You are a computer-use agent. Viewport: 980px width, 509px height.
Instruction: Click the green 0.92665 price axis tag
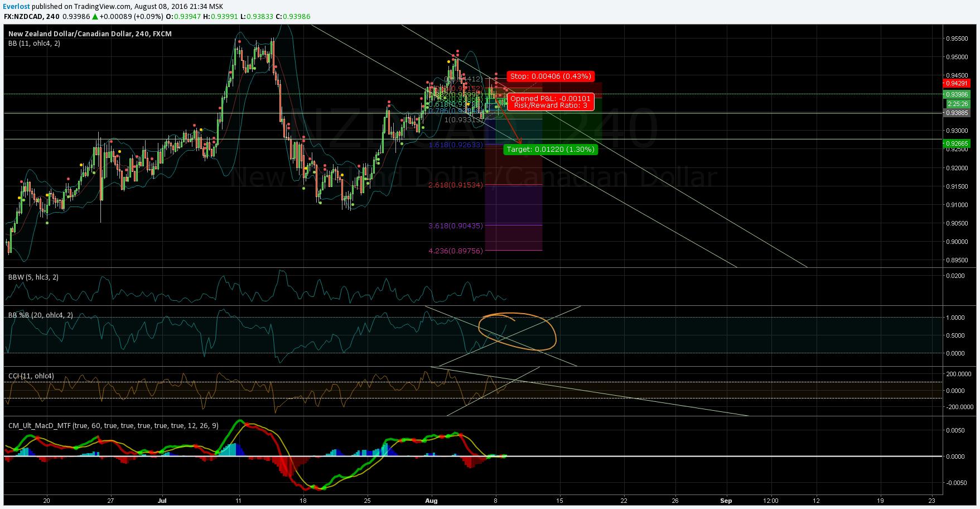(957, 143)
